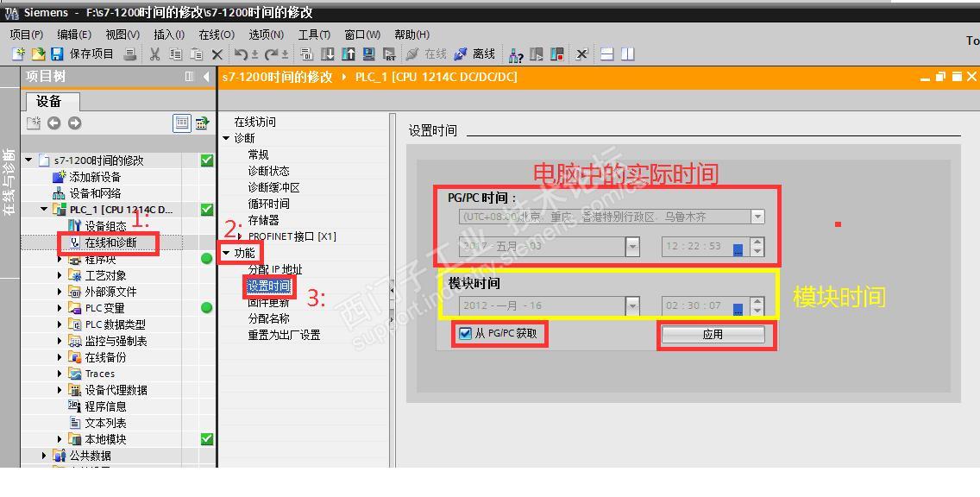
Task: Open the 在线(O) menu
Action: point(217,35)
